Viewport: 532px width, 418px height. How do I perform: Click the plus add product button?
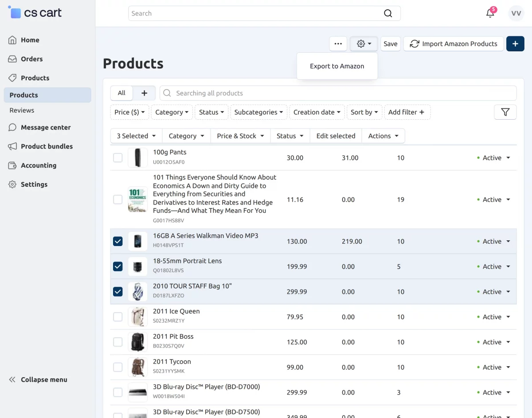click(x=515, y=44)
